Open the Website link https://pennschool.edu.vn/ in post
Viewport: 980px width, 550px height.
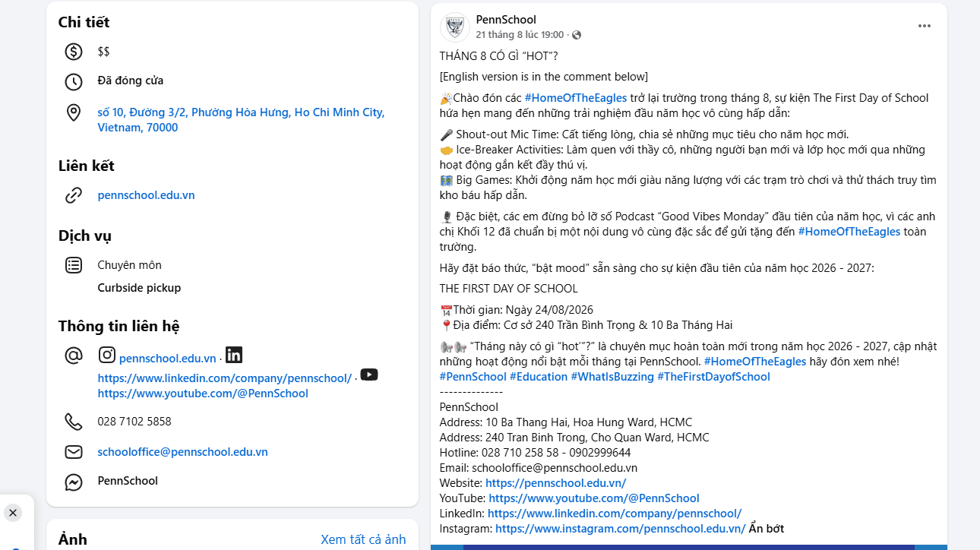pos(555,483)
